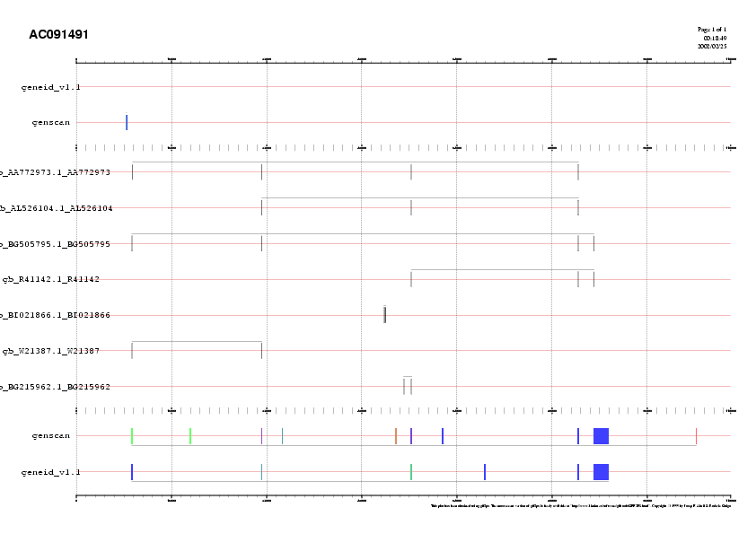756x534 pixels.
Task: Click the teal marker on upper genscan track
Action: click(x=127, y=122)
